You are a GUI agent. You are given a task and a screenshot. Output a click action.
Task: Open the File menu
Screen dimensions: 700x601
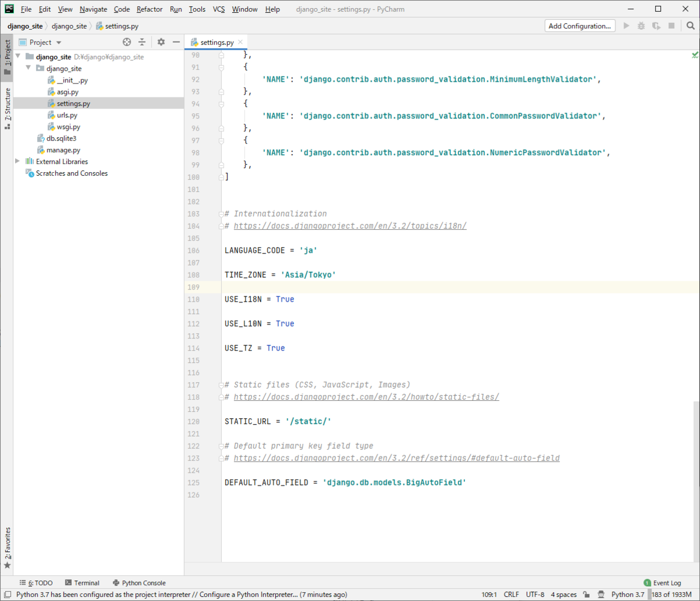tap(26, 9)
